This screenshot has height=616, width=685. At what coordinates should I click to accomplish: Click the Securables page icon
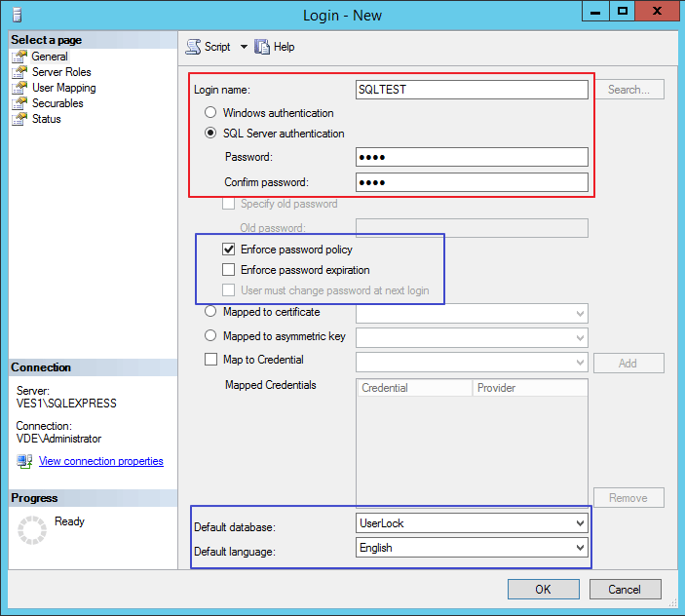click(x=19, y=103)
